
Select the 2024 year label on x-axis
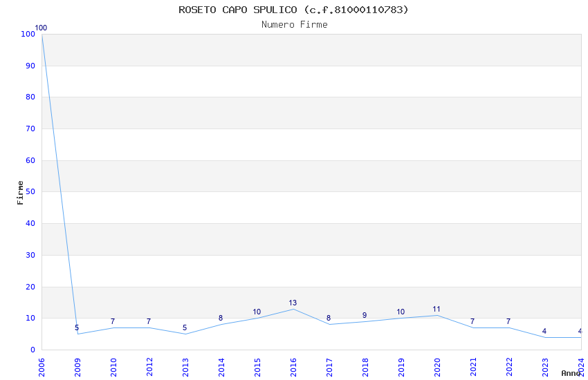click(581, 368)
